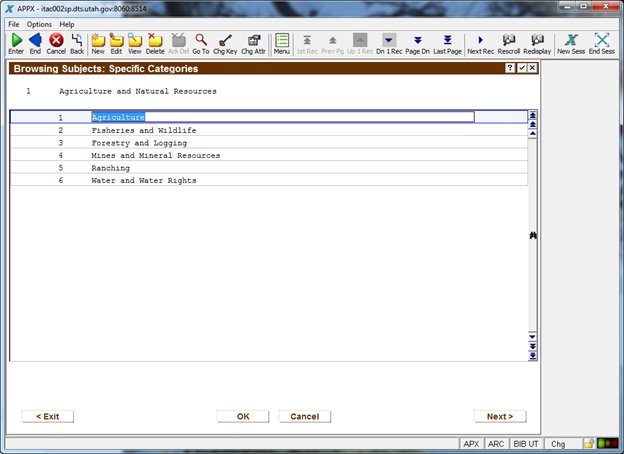This screenshot has height=454, width=624.
Task: Click the Redisplay toolbar icon
Action: coord(537,40)
